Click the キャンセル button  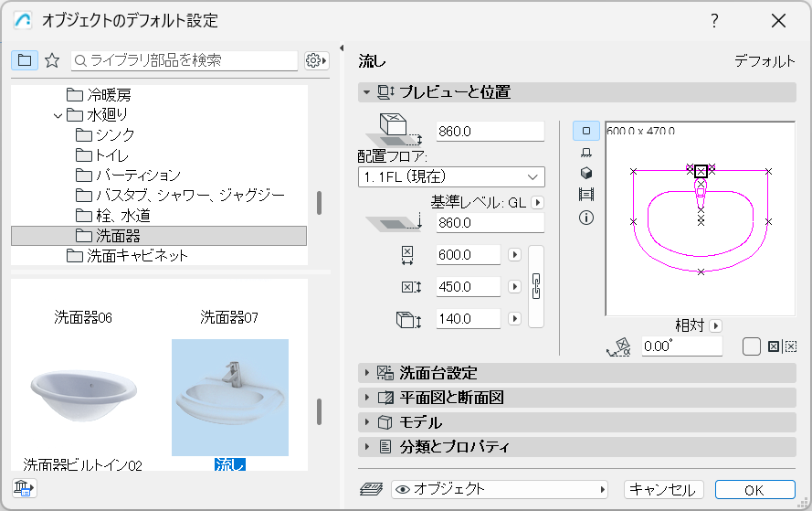[663, 490]
